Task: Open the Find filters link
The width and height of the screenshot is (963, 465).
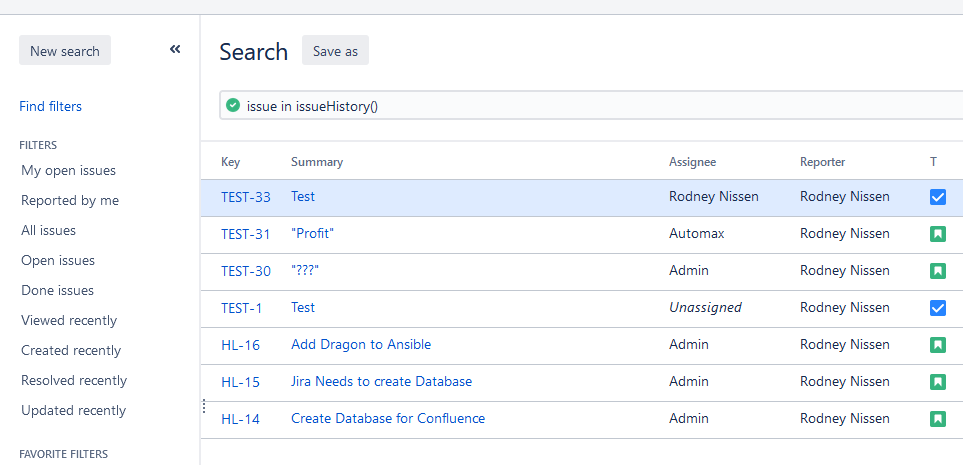Action: (x=50, y=106)
